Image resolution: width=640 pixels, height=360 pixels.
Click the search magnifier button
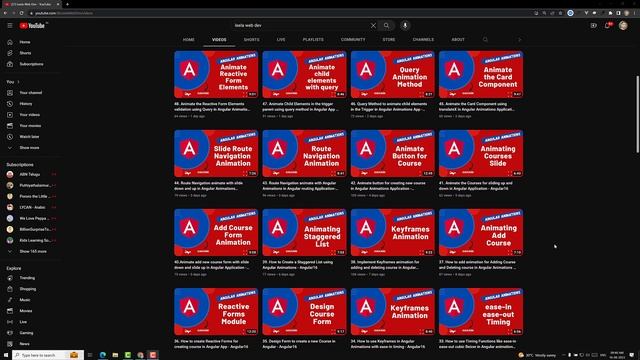(x=386, y=25)
